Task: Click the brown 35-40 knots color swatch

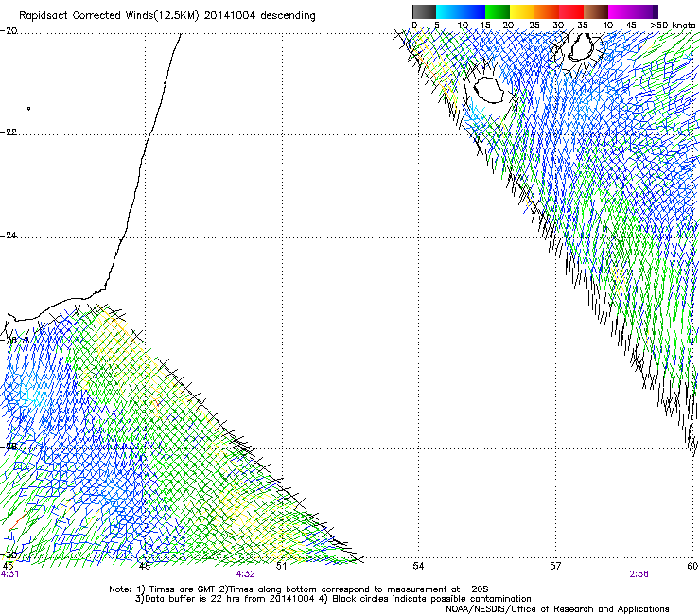Action: click(x=596, y=11)
